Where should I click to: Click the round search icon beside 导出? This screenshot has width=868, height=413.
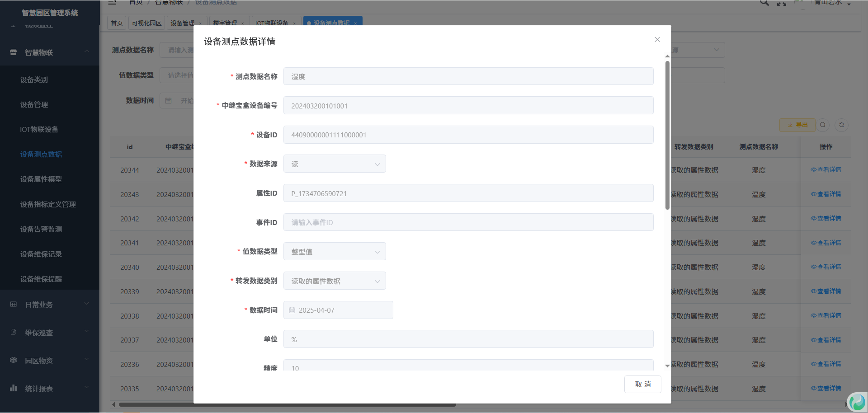pyautogui.click(x=823, y=125)
